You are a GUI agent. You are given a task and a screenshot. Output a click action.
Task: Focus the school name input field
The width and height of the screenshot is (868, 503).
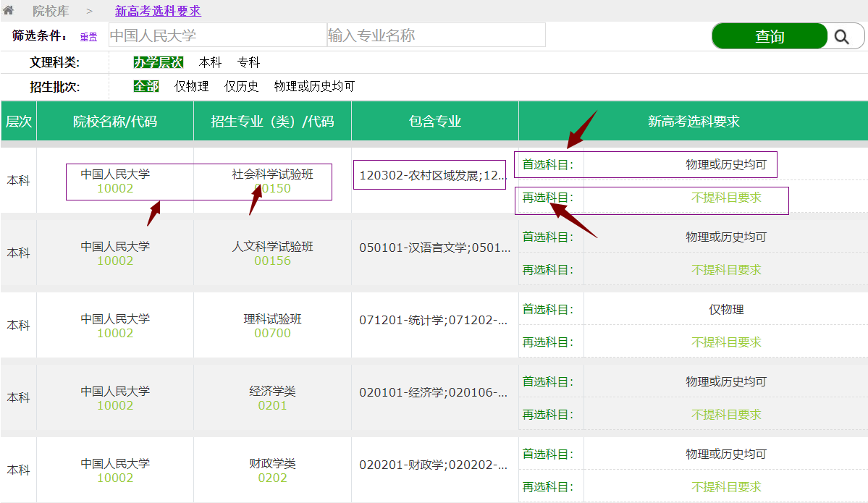point(217,35)
